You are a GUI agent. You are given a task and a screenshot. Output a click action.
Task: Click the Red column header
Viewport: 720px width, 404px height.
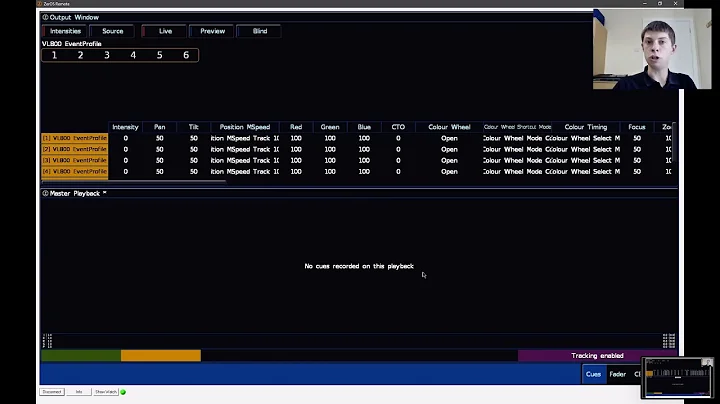click(296, 127)
